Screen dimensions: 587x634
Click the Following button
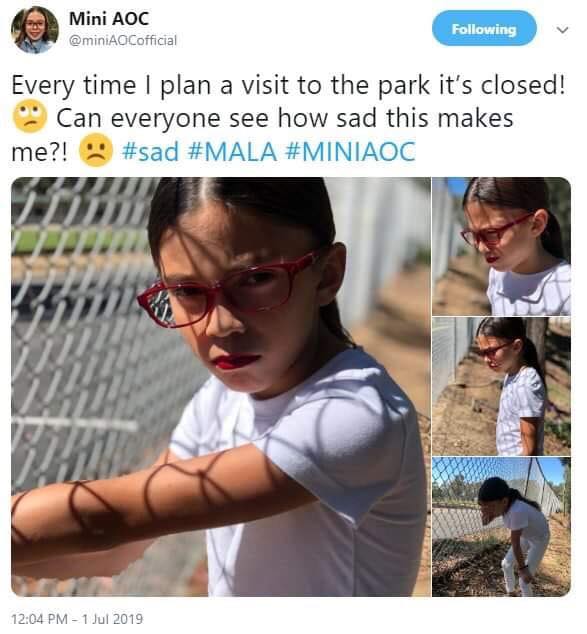click(484, 29)
